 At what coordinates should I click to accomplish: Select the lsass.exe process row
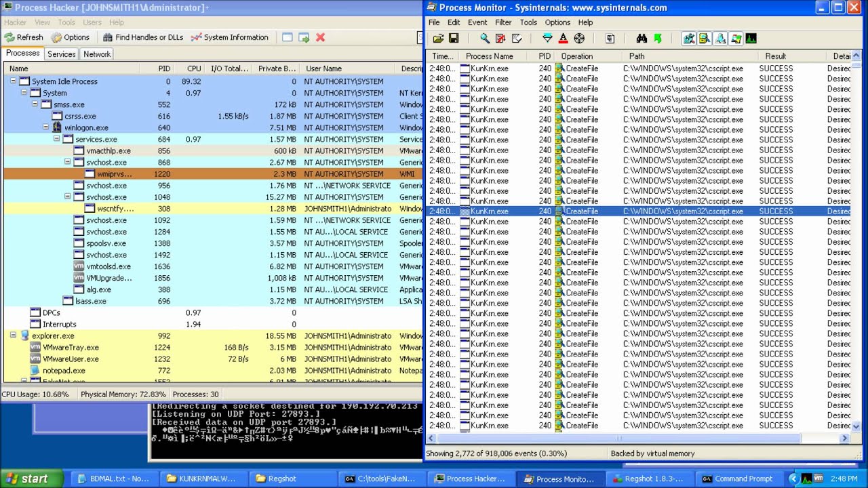pyautogui.click(x=213, y=301)
